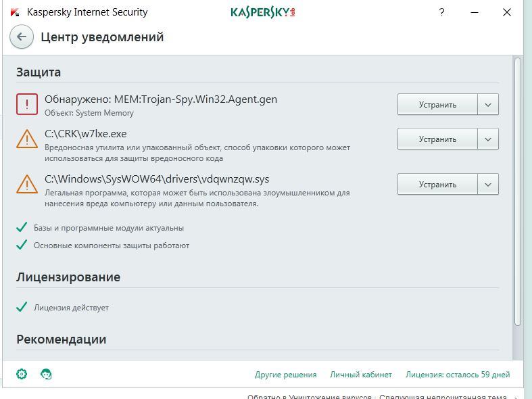
Task: Click the Защита section heading
Action: 39,72
